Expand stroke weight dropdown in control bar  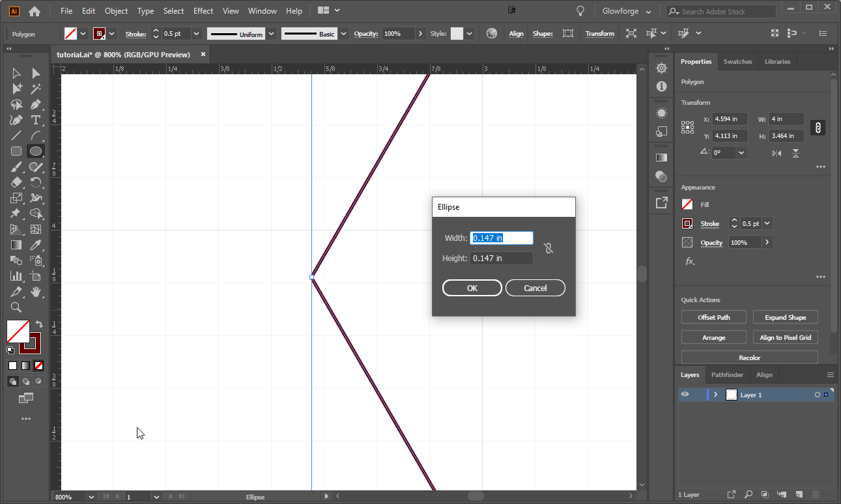point(195,33)
